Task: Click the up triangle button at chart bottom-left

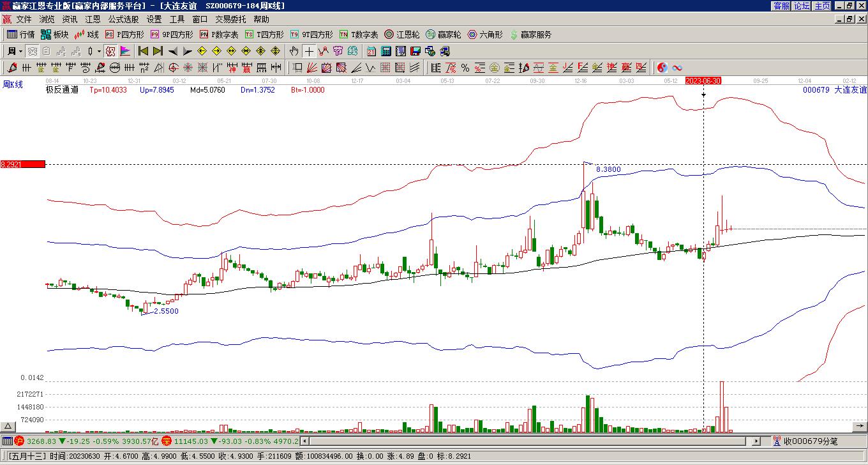Action: (x=8, y=427)
